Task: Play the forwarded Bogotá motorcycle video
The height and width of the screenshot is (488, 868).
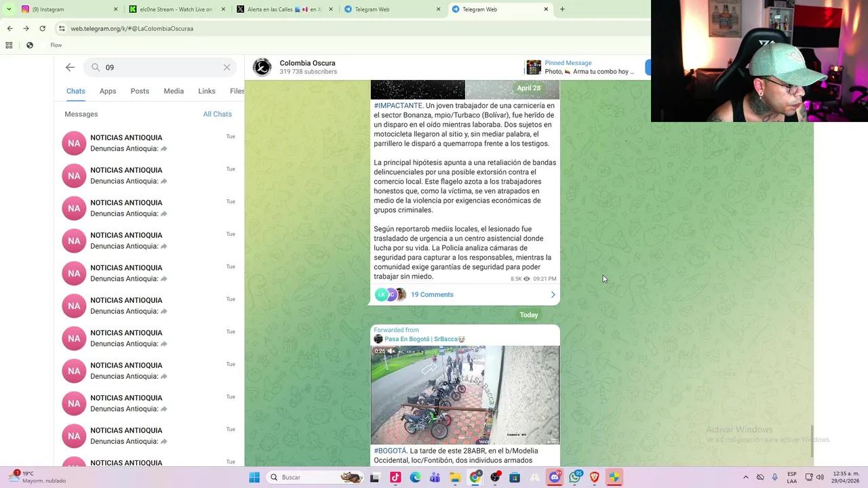Action: [465, 395]
